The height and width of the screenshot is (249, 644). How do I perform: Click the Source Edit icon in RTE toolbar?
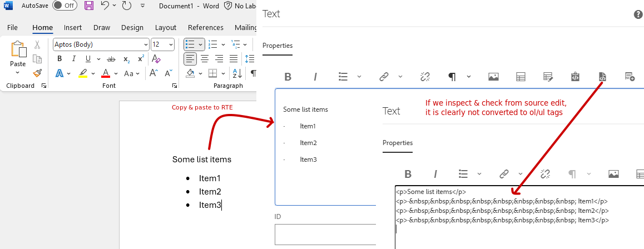(602, 77)
